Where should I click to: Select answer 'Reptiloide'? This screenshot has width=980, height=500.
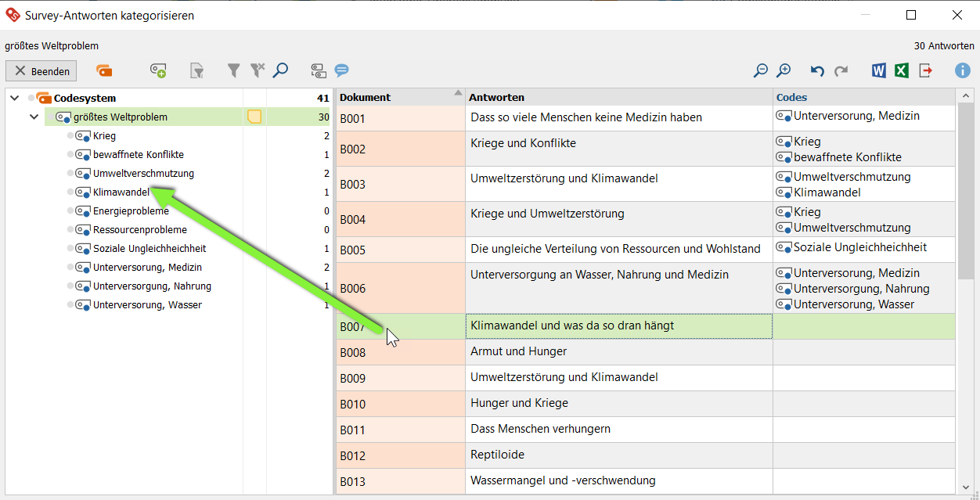point(497,455)
